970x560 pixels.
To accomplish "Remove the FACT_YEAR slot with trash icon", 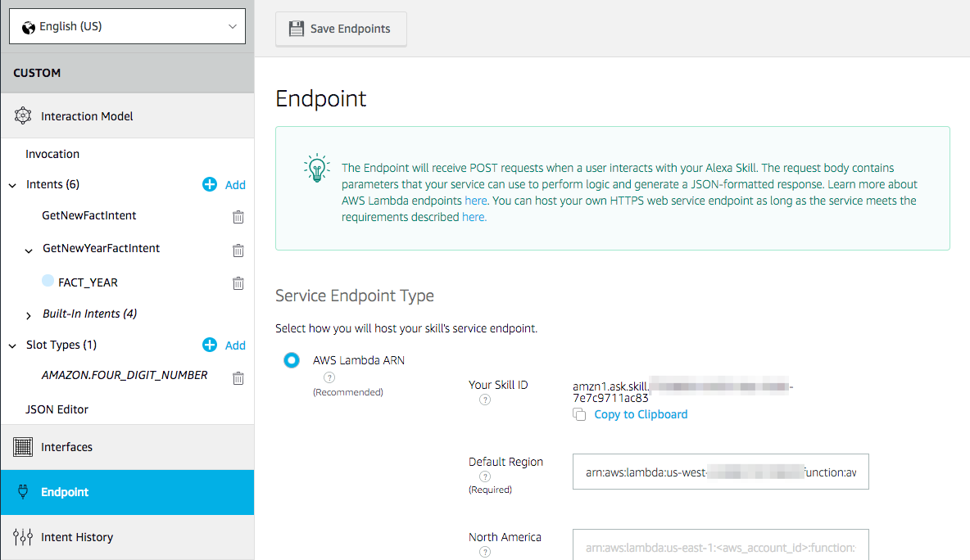I will click(x=238, y=283).
